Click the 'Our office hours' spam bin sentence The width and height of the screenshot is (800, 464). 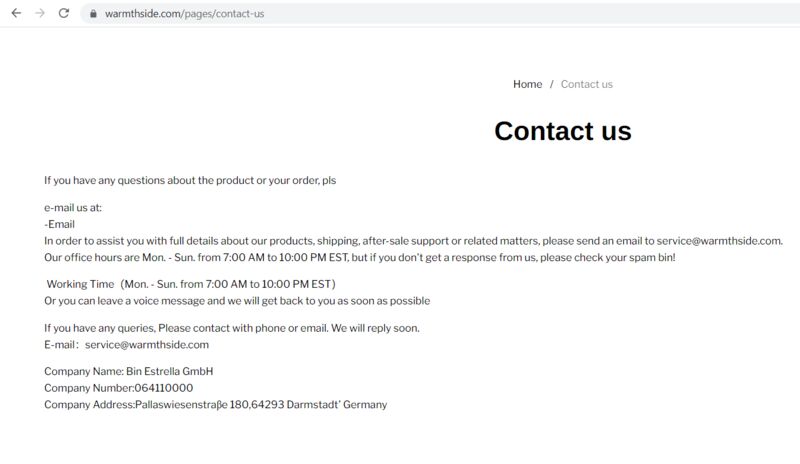click(360, 257)
